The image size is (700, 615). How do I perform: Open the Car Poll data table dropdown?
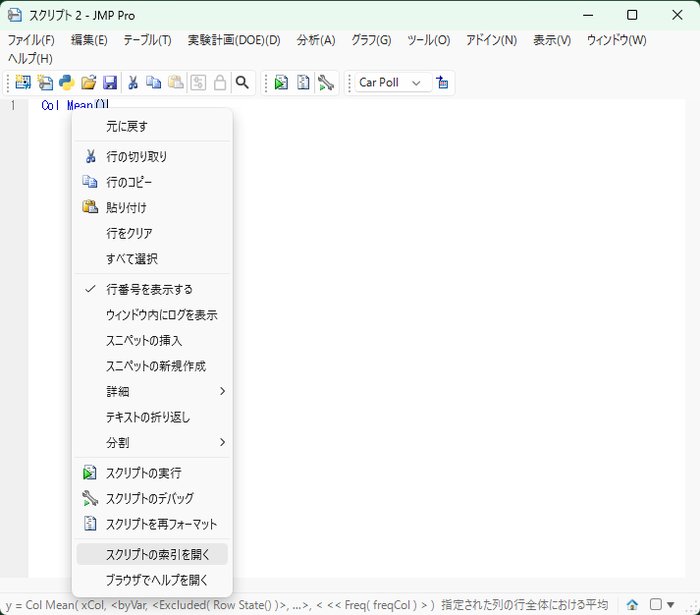(394, 83)
